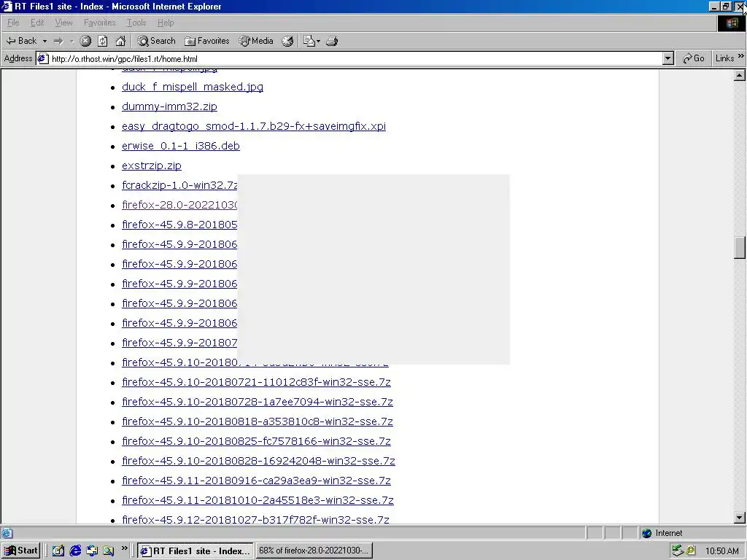This screenshot has width=747, height=560.
Task: Open the firefox-45.9.9-201807 link
Action: (x=179, y=343)
